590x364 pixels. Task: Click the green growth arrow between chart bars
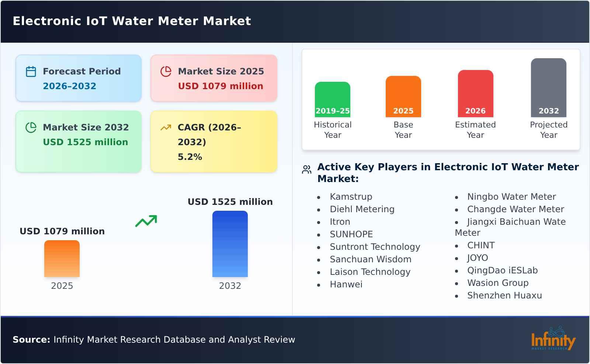point(146,221)
